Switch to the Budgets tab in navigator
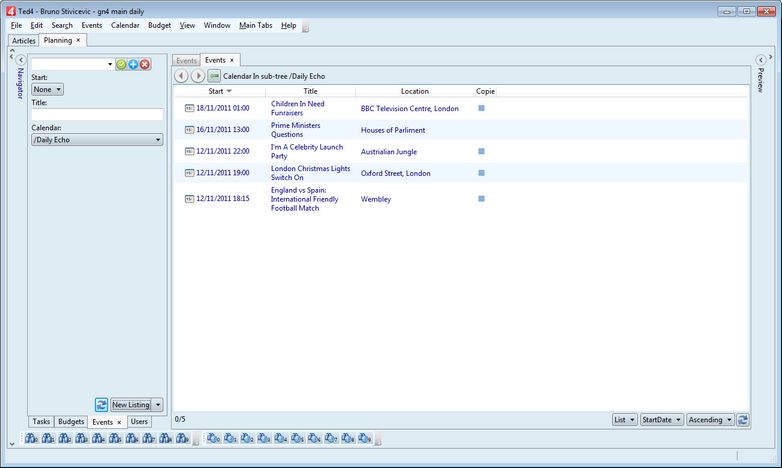The height and width of the screenshot is (468, 782). point(71,422)
